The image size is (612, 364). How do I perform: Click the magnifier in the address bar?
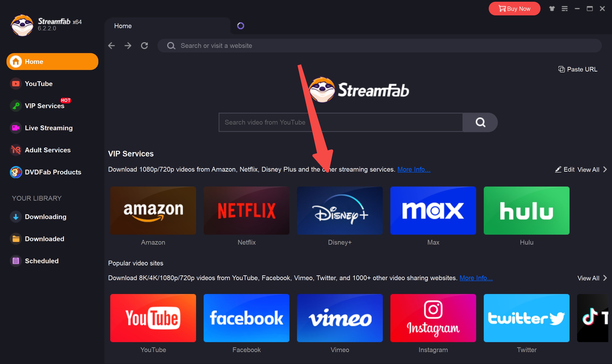coord(171,46)
